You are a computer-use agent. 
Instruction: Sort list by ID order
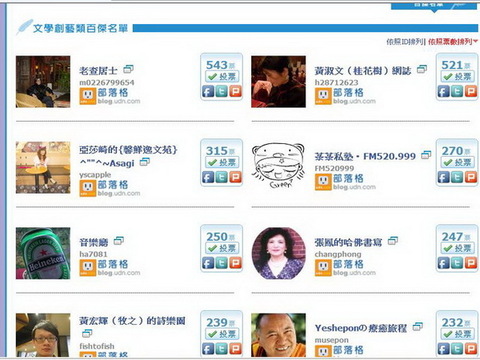pyautogui.click(x=405, y=42)
